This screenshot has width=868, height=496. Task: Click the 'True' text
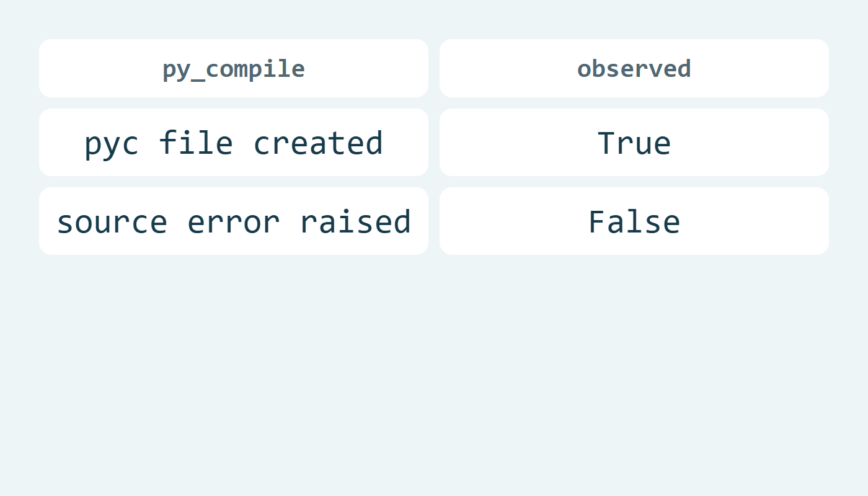tap(634, 143)
